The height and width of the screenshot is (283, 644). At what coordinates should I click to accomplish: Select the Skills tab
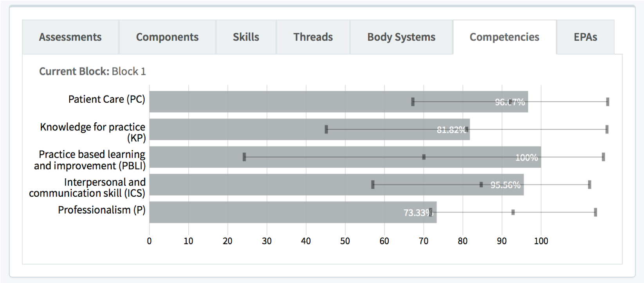coord(246,37)
